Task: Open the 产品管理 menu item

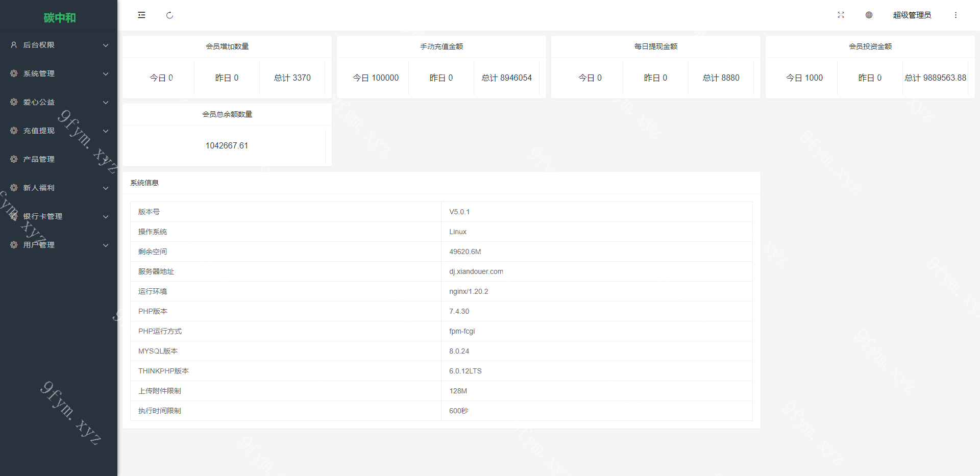Action: (x=59, y=159)
